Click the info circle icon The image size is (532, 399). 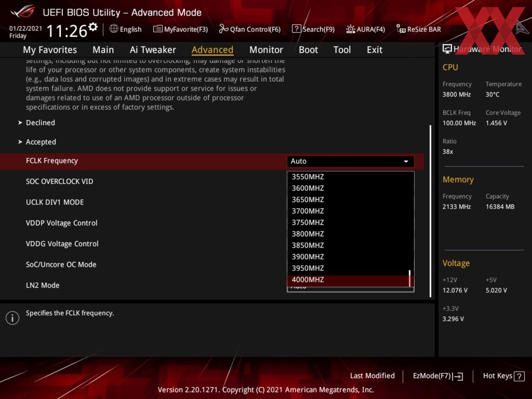tap(13, 318)
